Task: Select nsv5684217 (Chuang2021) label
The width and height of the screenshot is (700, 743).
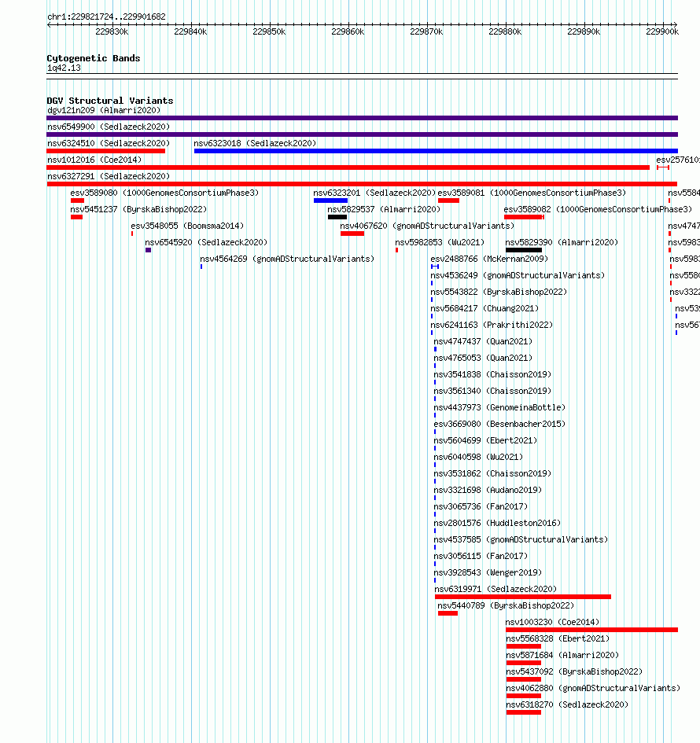Action: [484, 310]
